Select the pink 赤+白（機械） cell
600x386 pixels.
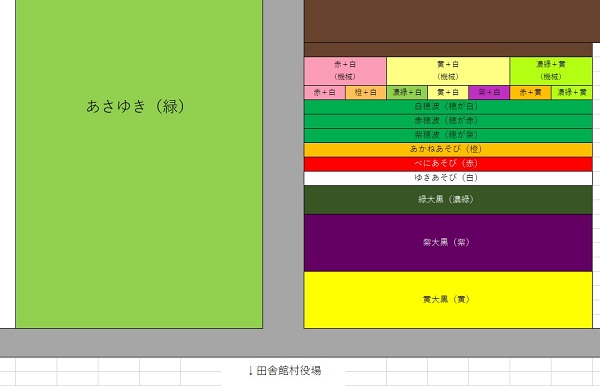[x=345, y=71]
